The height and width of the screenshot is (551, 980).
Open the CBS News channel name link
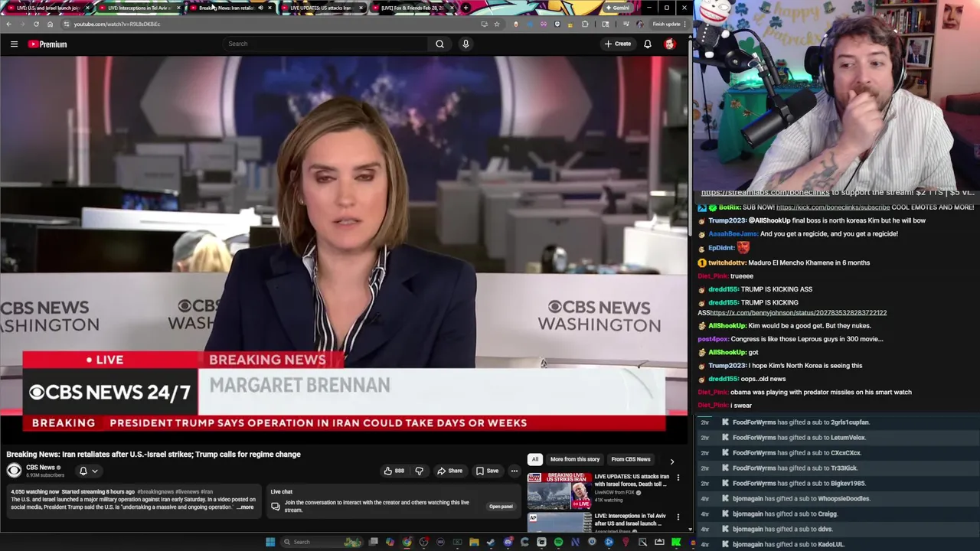[40, 468]
